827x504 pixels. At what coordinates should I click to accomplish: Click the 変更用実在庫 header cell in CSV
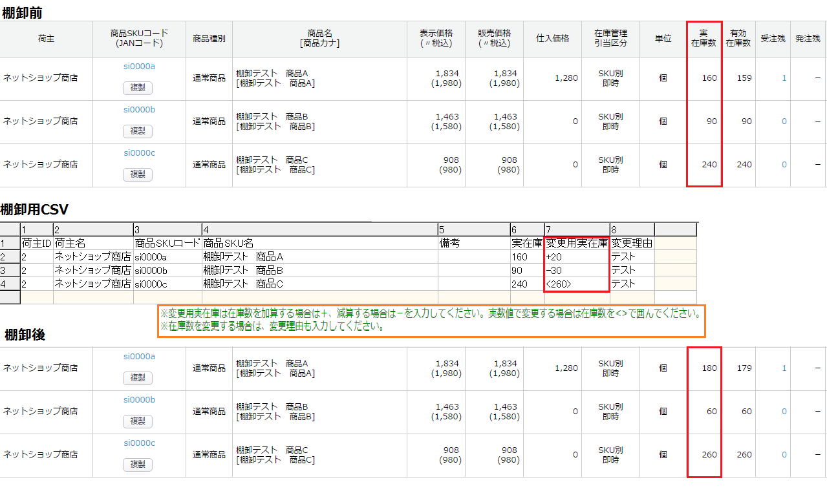pos(576,243)
